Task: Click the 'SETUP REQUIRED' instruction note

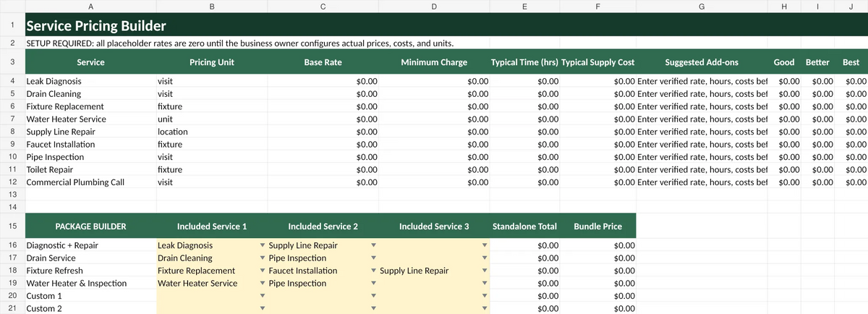Action: tap(239, 43)
